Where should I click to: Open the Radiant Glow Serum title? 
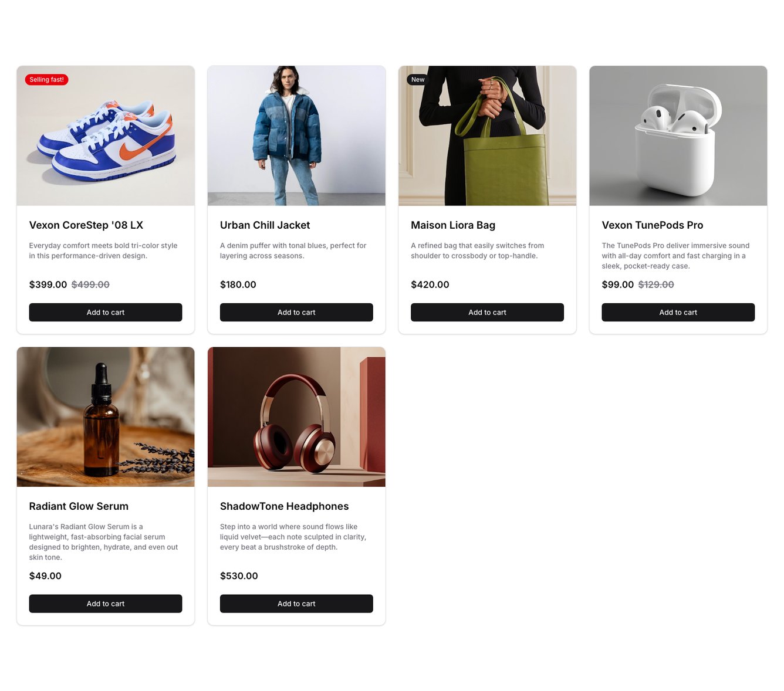79,506
